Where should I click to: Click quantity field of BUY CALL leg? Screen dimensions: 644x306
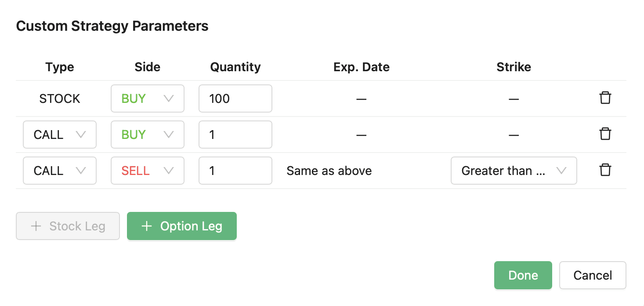tap(235, 135)
